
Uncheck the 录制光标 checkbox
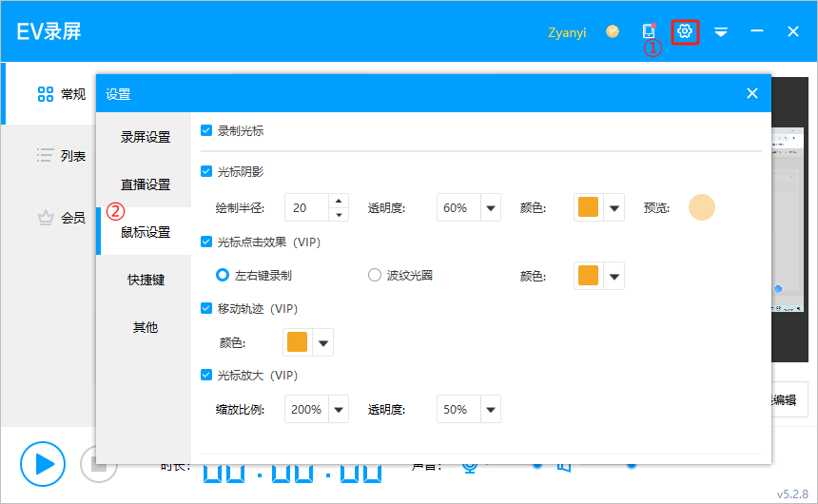click(x=206, y=130)
